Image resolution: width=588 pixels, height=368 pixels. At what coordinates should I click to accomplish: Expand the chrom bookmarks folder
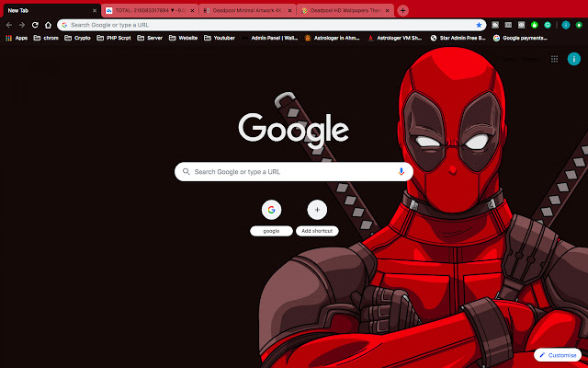(46, 38)
